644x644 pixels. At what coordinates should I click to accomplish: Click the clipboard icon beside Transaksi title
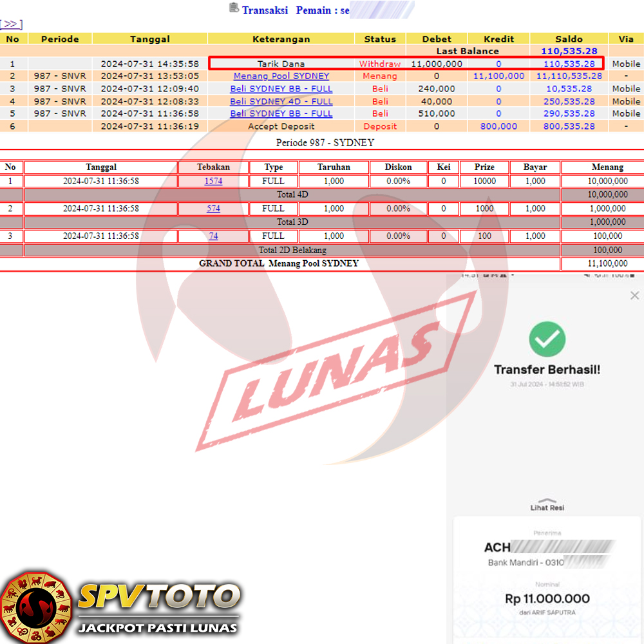234,8
